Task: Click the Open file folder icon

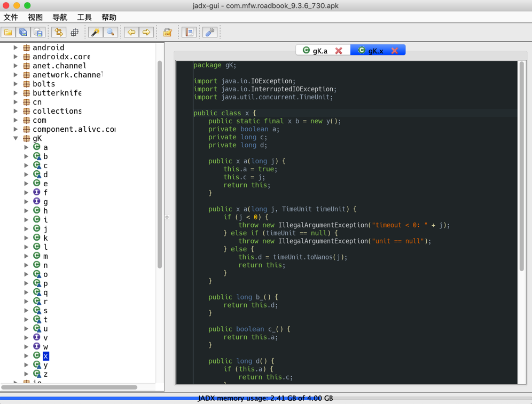Action: point(8,32)
